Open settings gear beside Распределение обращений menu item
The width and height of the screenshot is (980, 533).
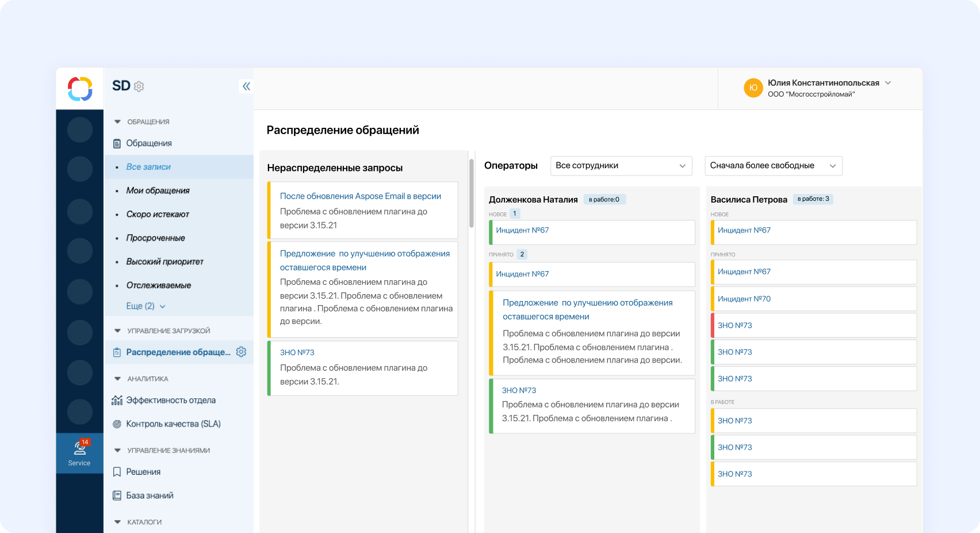click(241, 352)
